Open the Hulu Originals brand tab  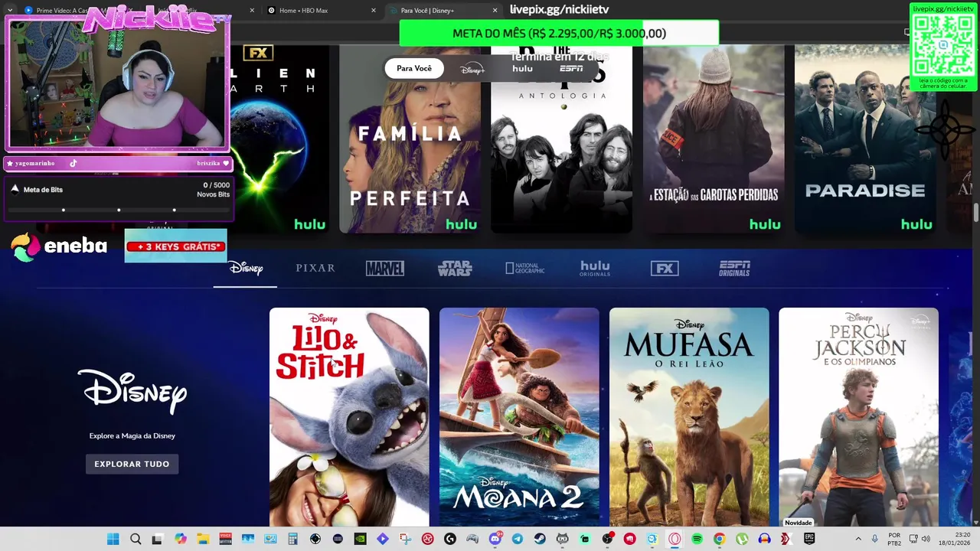tap(595, 268)
